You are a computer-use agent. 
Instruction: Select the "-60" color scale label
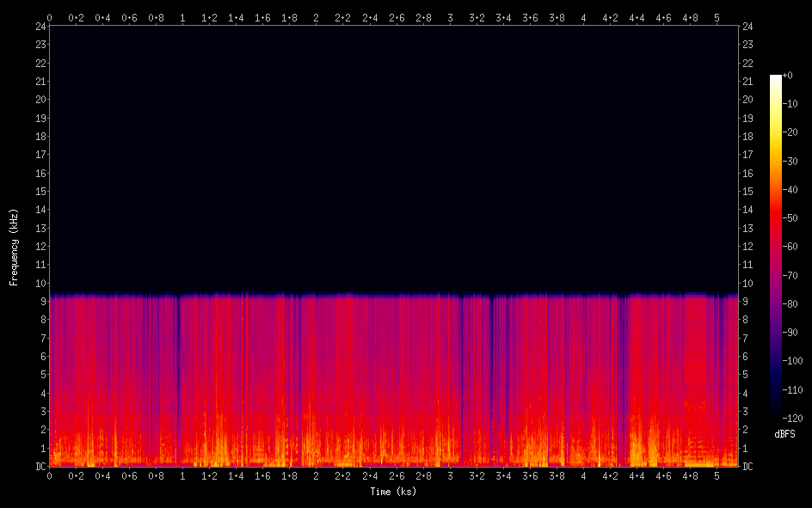[x=790, y=247]
